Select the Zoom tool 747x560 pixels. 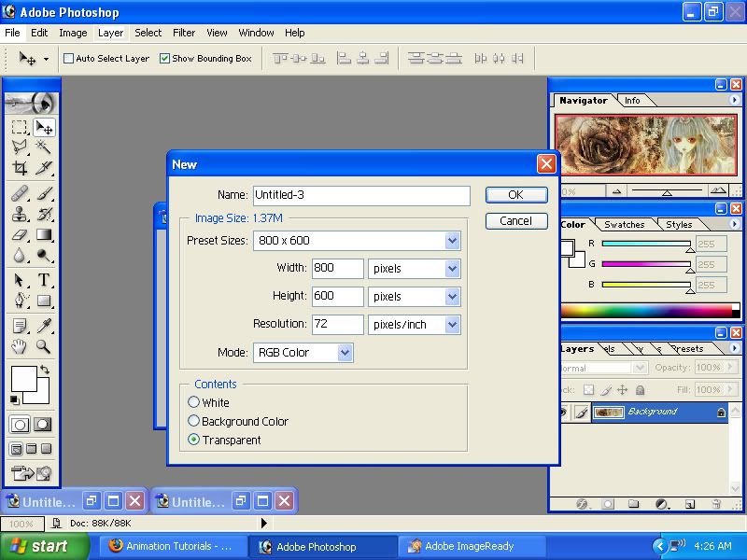(x=44, y=346)
